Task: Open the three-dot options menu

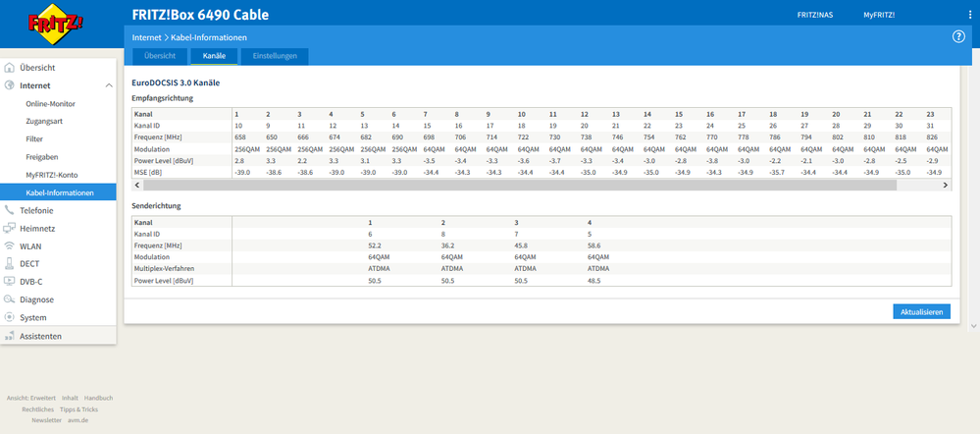Action: pyautogui.click(x=970, y=15)
